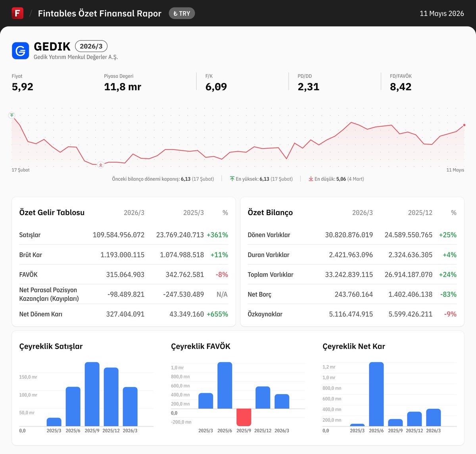Click Brüt Kar value 1.193.000.115
The height and width of the screenshot is (454, 476).
coord(123,255)
